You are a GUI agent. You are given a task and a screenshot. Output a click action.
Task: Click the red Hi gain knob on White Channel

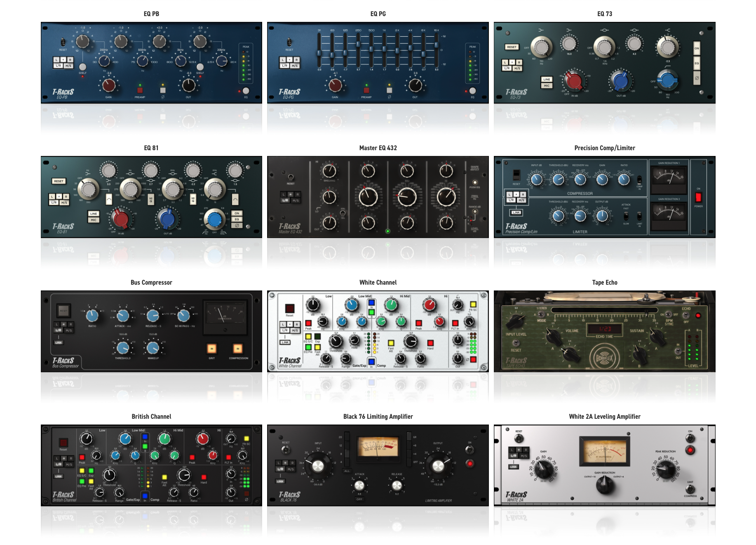(x=430, y=305)
